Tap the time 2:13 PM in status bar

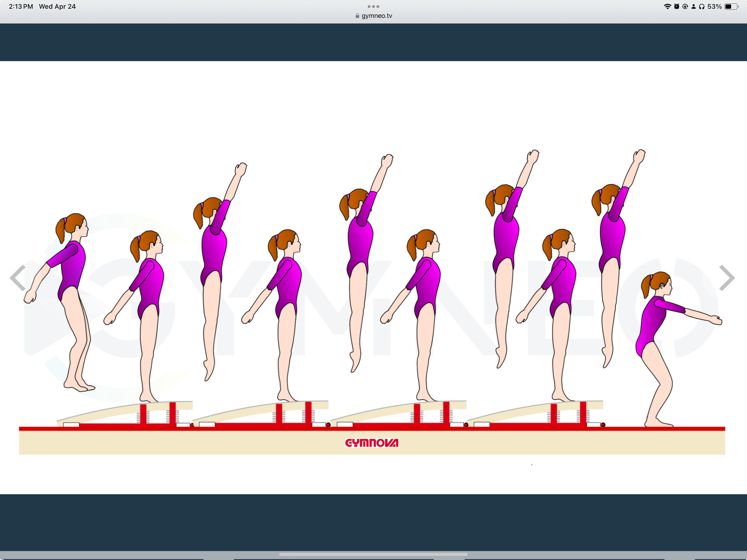tap(20, 6)
